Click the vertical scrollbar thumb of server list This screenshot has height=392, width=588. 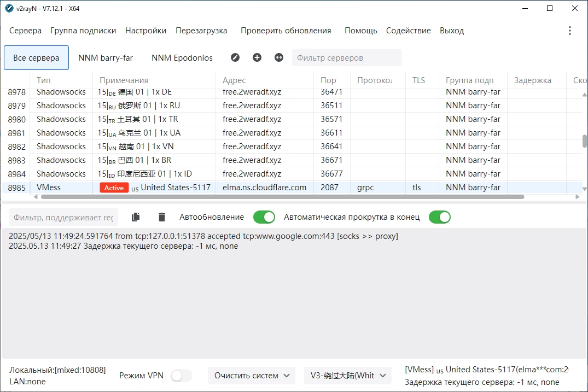pos(584,141)
